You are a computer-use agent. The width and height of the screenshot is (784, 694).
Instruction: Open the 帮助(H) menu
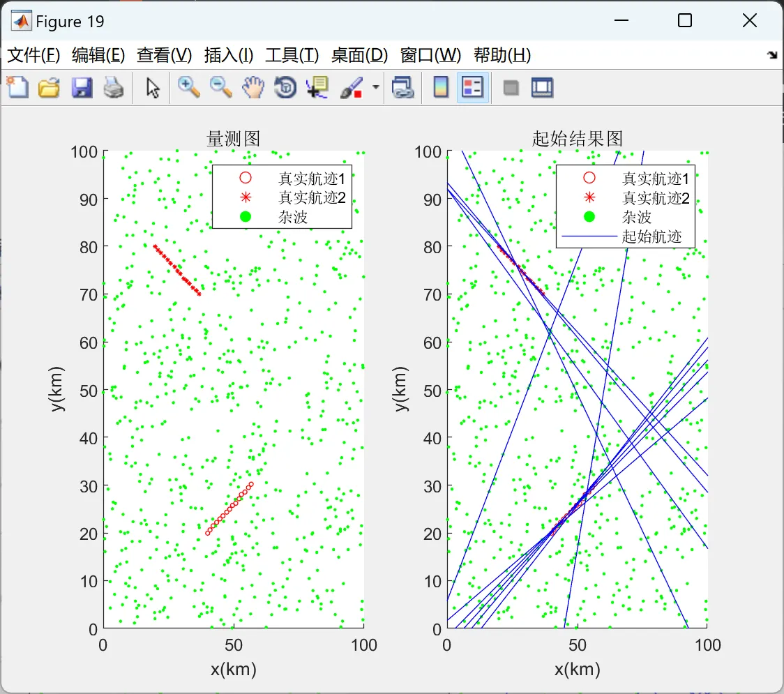click(x=502, y=55)
